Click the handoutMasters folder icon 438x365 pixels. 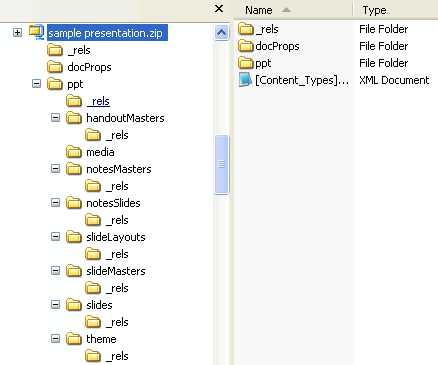tap(74, 118)
